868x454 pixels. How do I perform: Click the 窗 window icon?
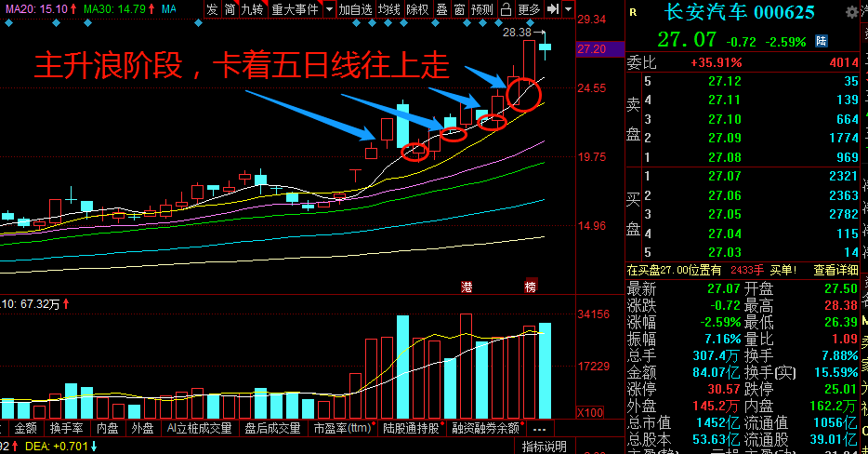[460, 9]
